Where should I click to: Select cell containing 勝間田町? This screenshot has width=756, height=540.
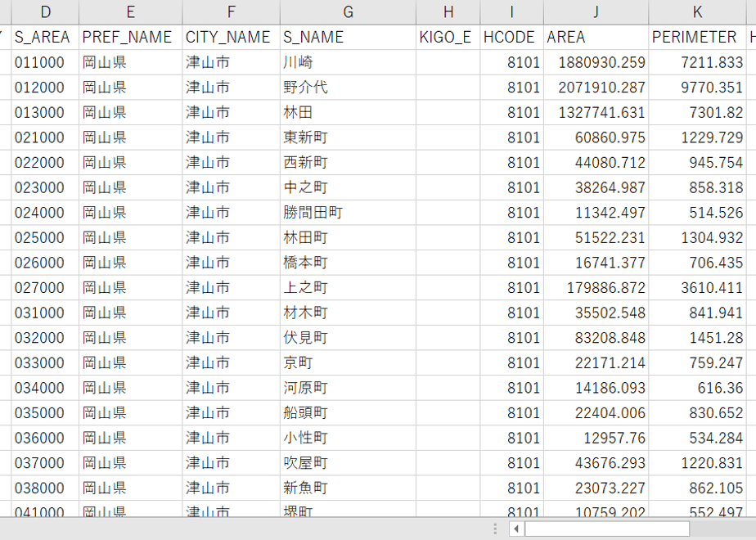point(348,213)
